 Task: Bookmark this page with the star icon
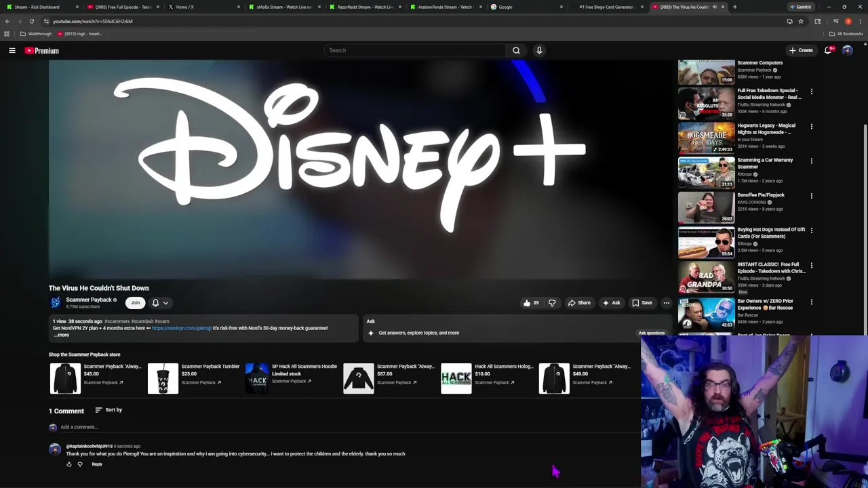click(x=801, y=21)
